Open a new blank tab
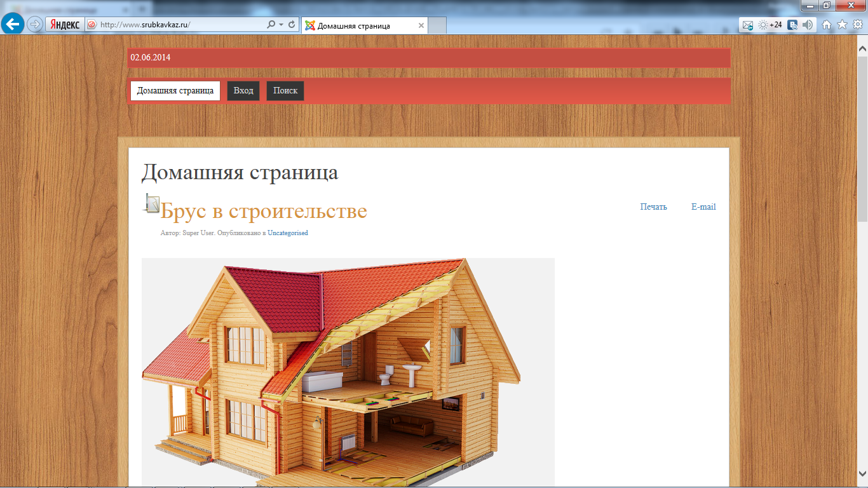Screen dimensions: 868x488 pyautogui.click(x=438, y=25)
